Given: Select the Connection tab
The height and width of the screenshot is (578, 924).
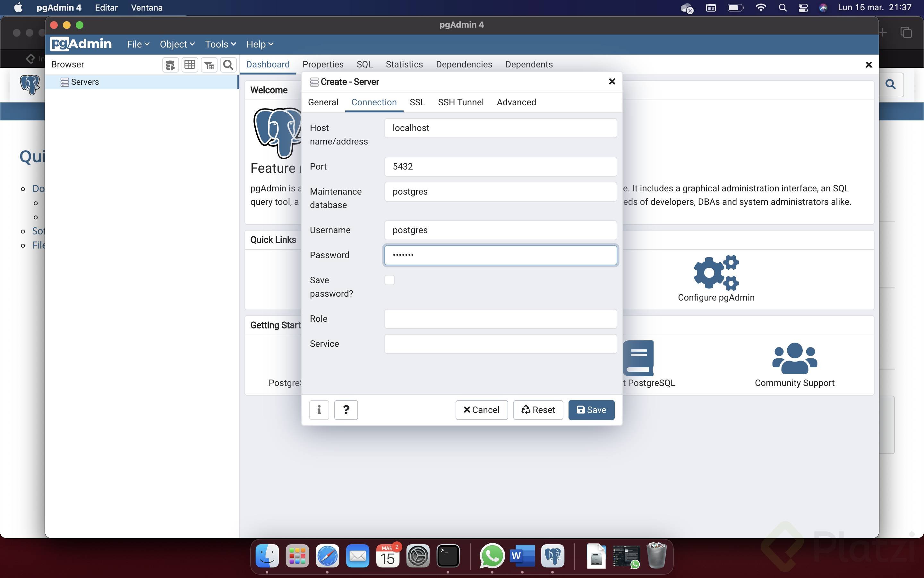Looking at the screenshot, I should [374, 102].
